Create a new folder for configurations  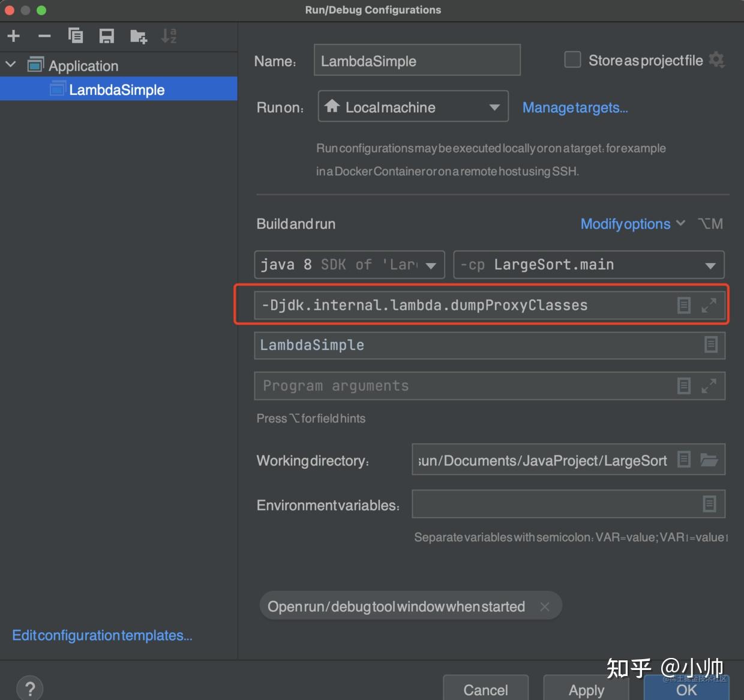pos(138,35)
